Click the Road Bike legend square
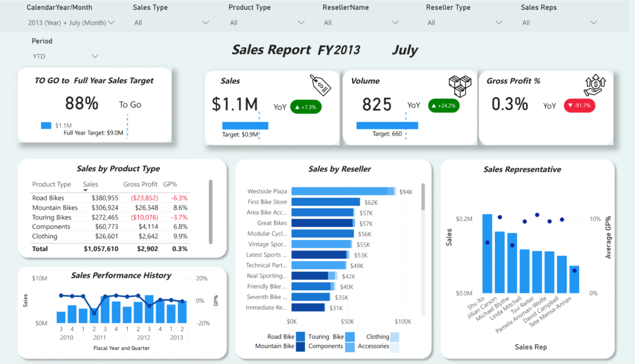The height and width of the screenshot is (364, 635). click(300, 337)
